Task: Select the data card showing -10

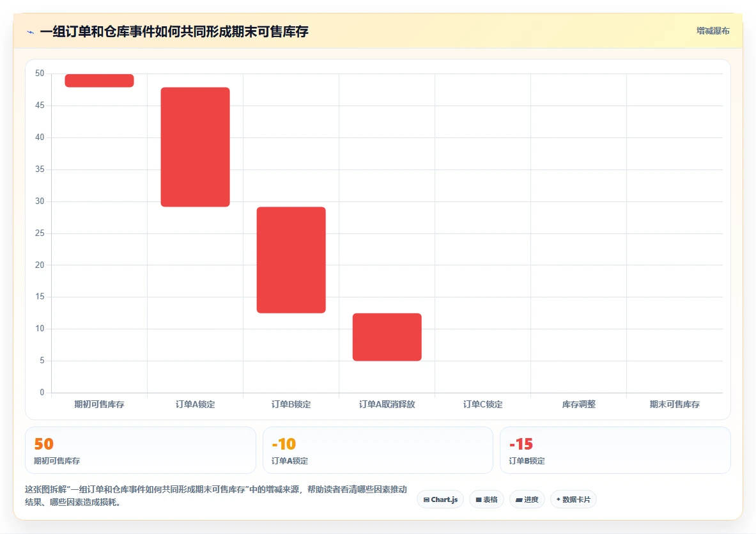Action: click(378, 450)
